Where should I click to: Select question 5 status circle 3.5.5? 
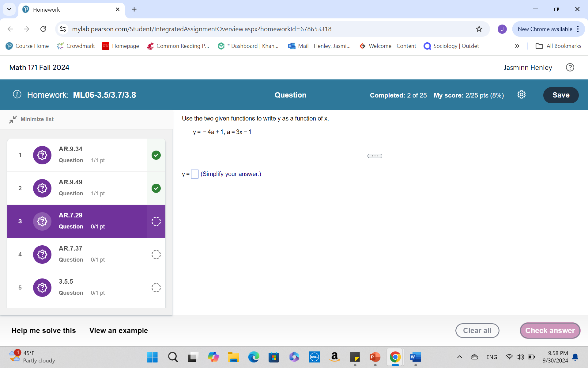point(156,287)
